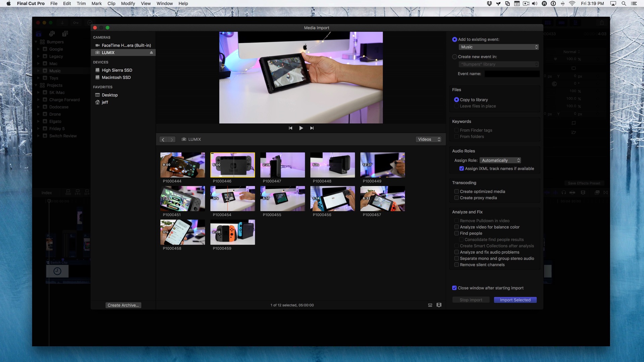Click Create Archive button
Screen dimensions: 644x362
pos(123,305)
